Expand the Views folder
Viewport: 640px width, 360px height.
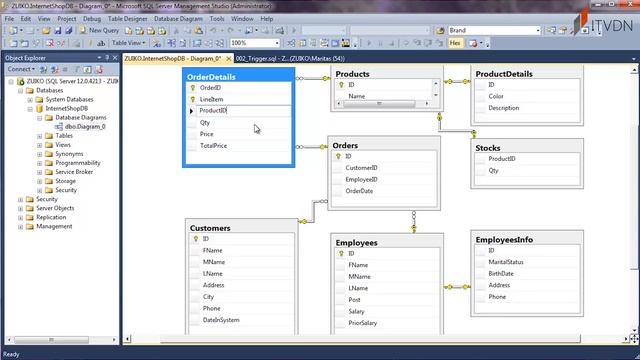pos(40,145)
